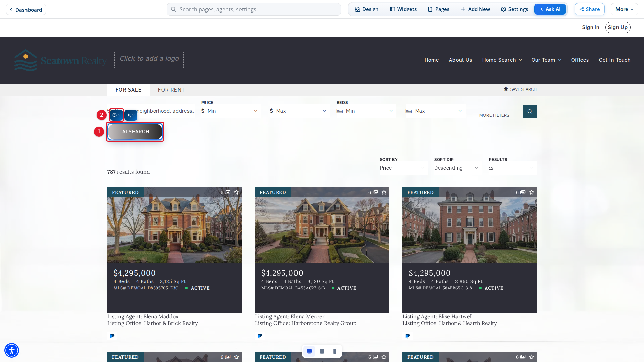The width and height of the screenshot is (644, 362).
Task: Open the Design toolbar item
Action: [366, 9]
